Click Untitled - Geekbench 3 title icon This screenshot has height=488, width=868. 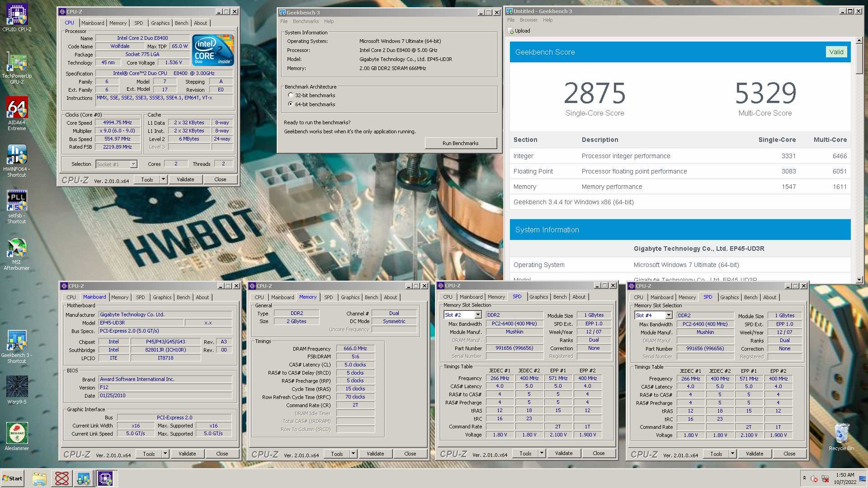coord(509,11)
